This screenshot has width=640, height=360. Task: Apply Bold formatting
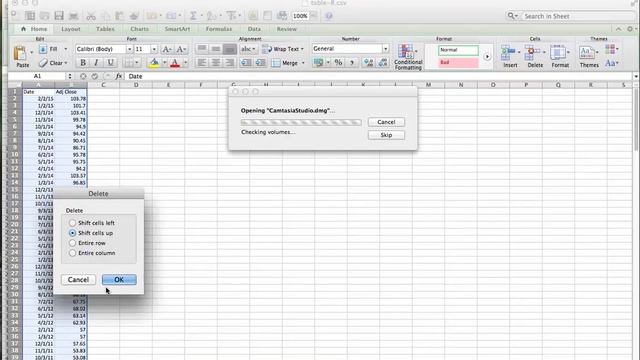[x=83, y=63]
